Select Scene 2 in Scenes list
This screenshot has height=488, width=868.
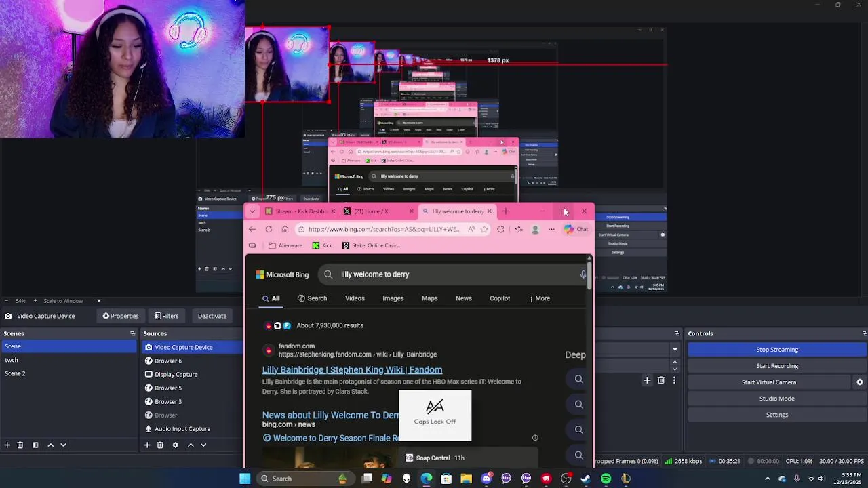[x=68, y=373]
